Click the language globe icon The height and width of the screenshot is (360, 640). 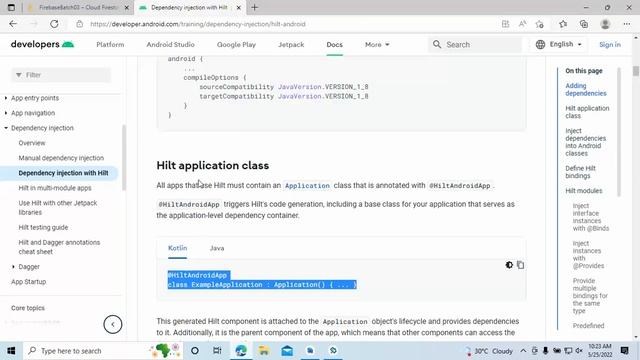point(540,44)
